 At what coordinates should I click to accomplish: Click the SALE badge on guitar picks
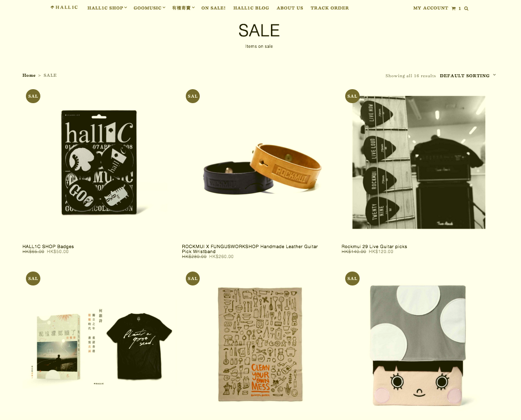352,96
